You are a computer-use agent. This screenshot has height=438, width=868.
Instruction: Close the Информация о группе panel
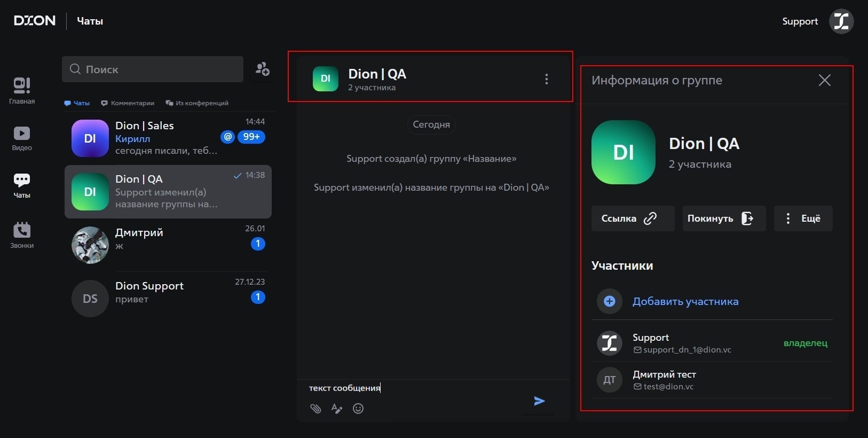coord(824,80)
